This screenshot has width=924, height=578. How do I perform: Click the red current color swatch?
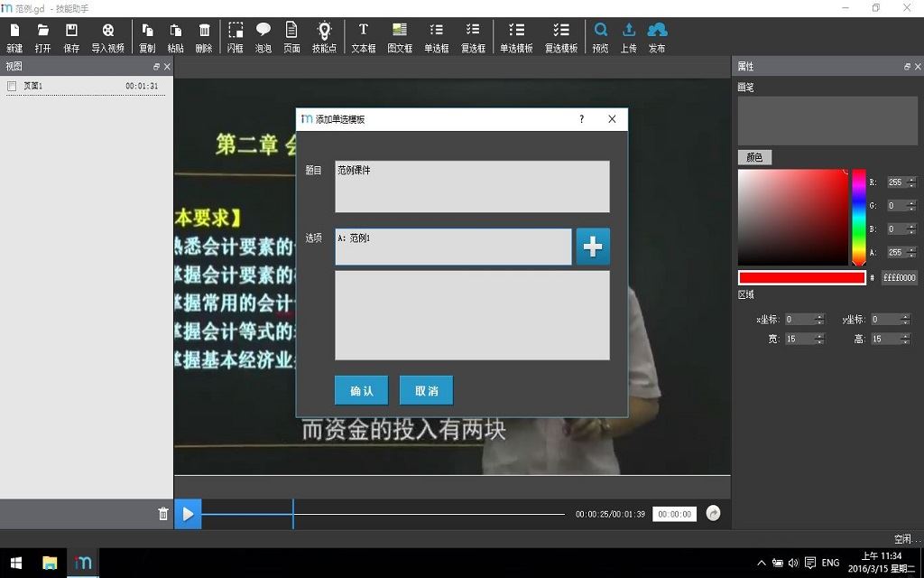pos(801,278)
